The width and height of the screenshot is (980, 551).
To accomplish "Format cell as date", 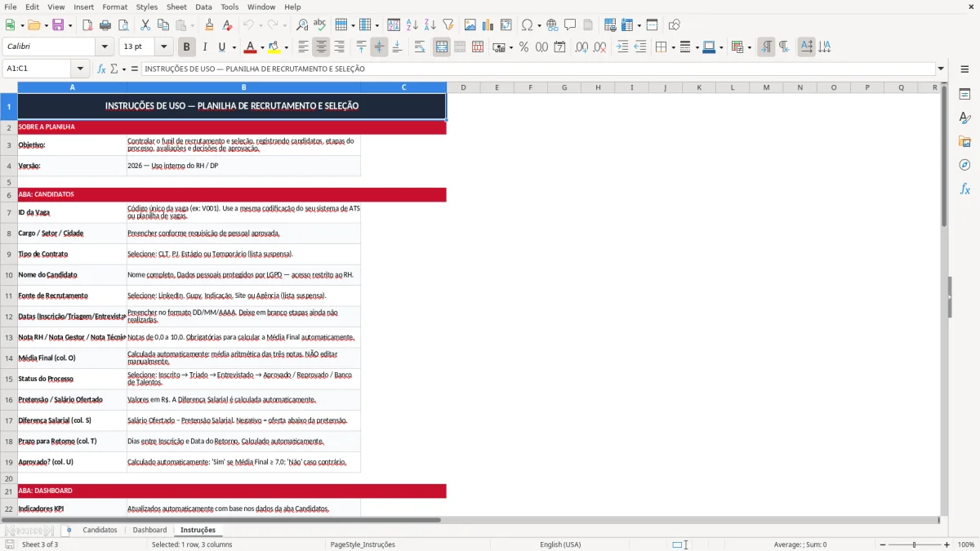I will [x=560, y=47].
